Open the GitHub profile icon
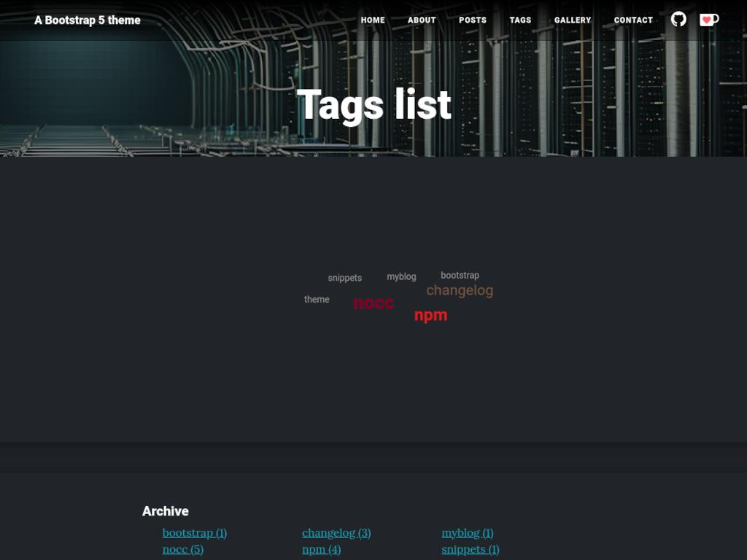Screen dimensions: 747x560 [678, 20]
